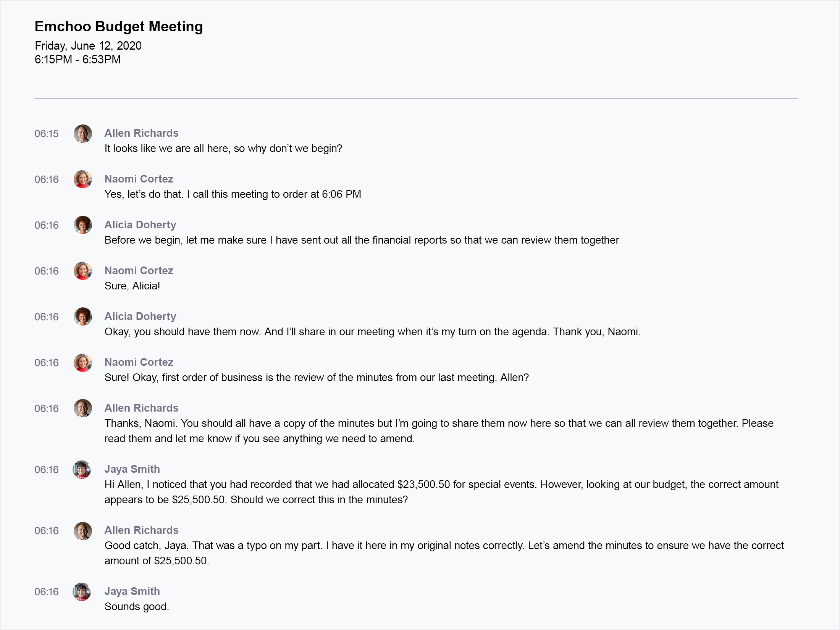This screenshot has height=630, width=840.
Task: Click the Alicia Doherty name above "Before we begin"
Action: (x=140, y=225)
